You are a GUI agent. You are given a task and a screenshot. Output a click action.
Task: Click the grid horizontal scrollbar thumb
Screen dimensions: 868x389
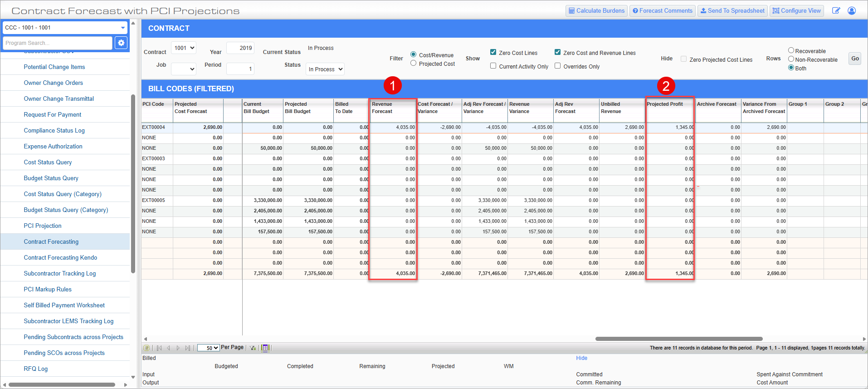[679, 339]
